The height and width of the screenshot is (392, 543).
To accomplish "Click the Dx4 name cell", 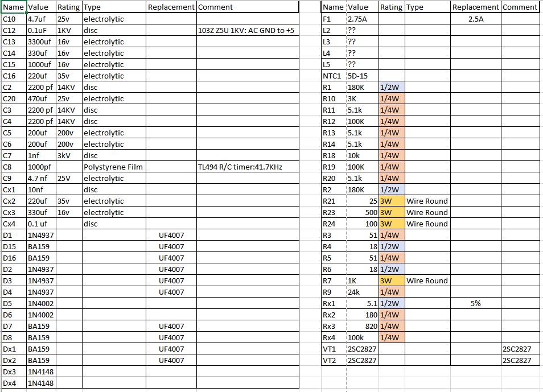I will pyautogui.click(x=14, y=383).
